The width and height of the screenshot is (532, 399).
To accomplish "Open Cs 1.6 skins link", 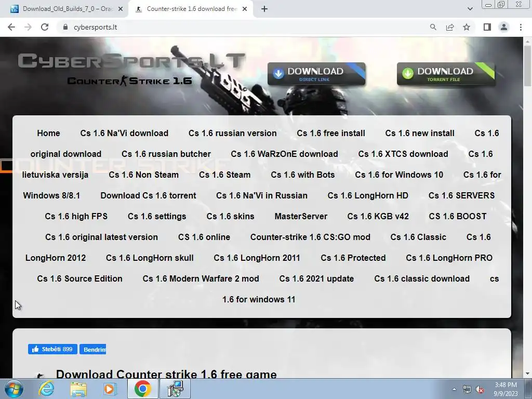I will (230, 216).
